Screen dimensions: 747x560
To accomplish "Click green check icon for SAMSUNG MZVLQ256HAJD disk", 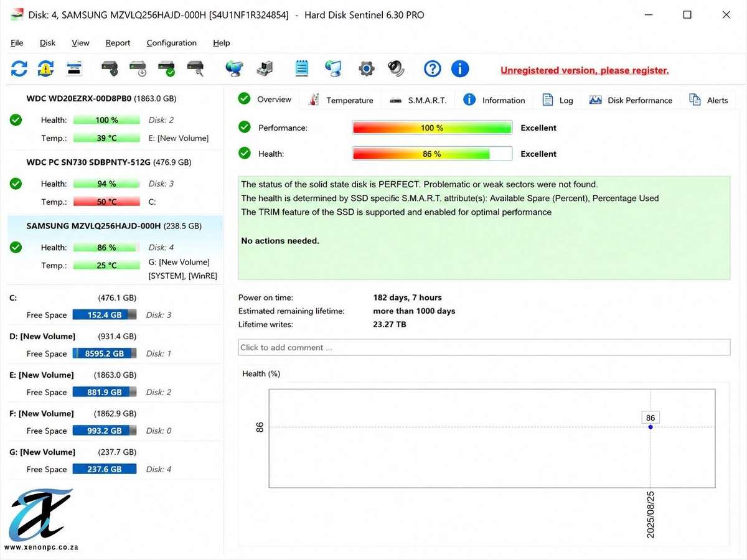I will pyautogui.click(x=16, y=247).
